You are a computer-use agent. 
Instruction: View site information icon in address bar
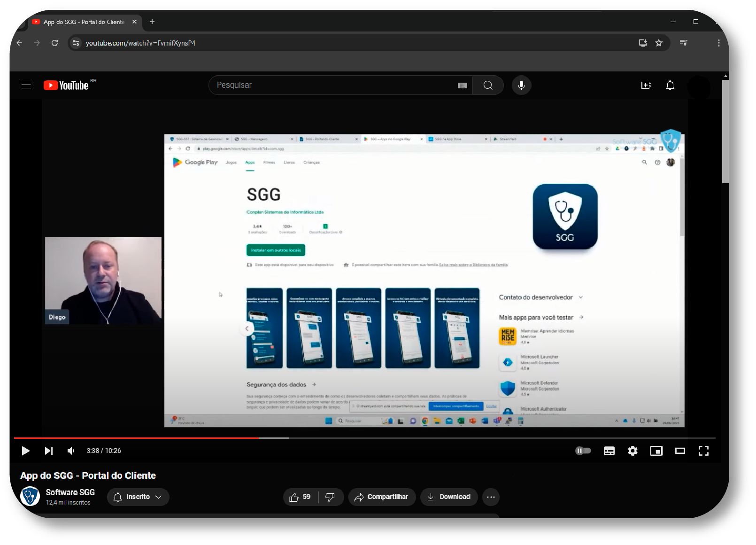coord(76,43)
